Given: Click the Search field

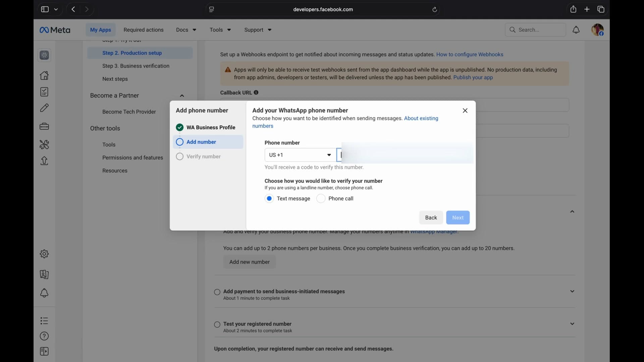Looking at the screenshot, I should coord(535,30).
